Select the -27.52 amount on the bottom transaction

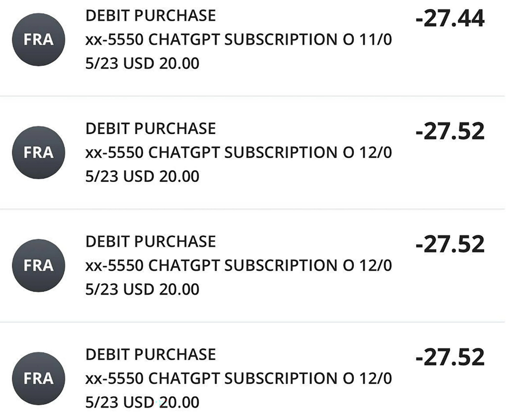point(450,358)
